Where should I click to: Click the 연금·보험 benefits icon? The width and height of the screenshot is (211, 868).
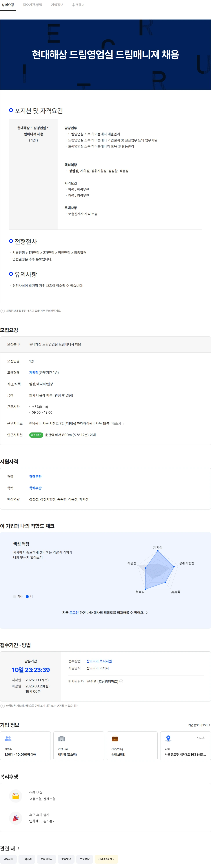point(16,796)
